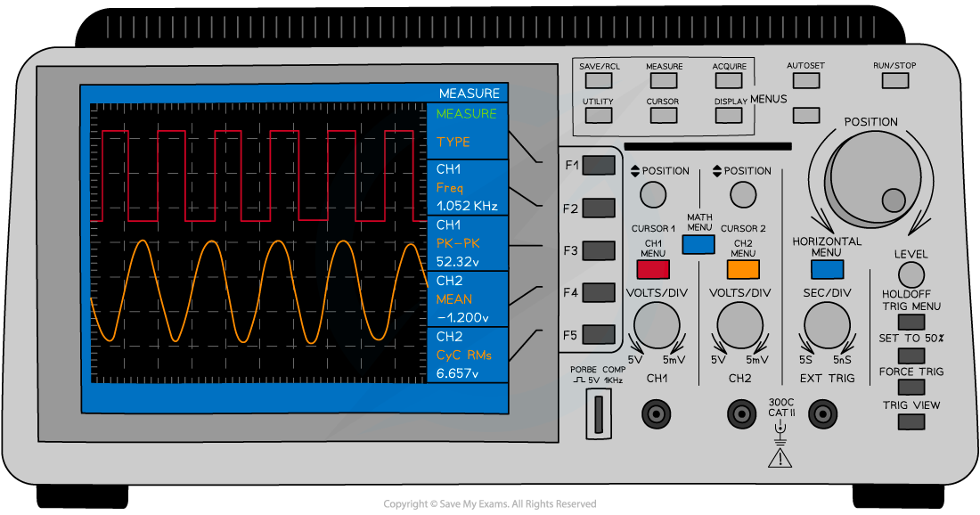Open the MEASURE menu button

click(x=664, y=80)
